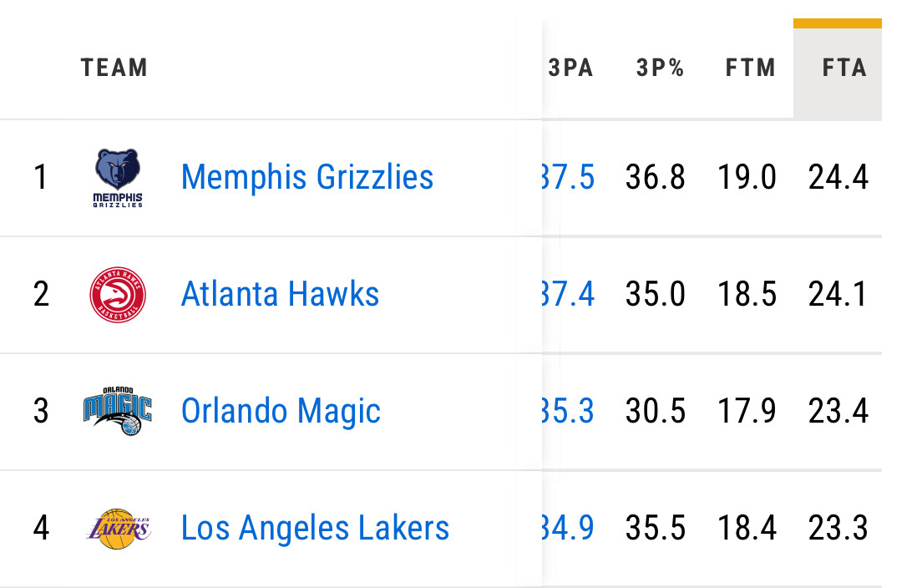
Task: Click the Orlando Magic team logo
Action: [118, 411]
